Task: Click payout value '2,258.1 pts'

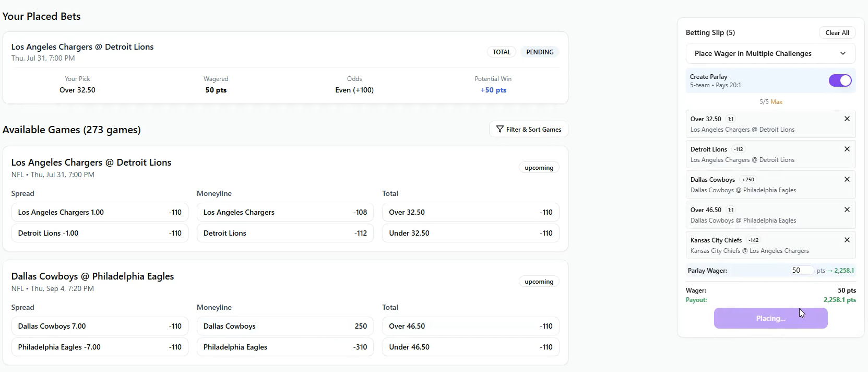Action: tap(840, 300)
